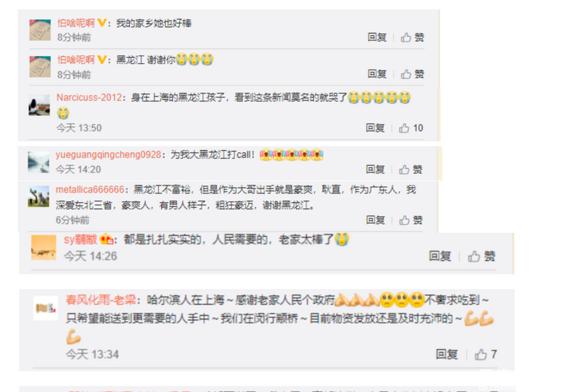Viewport: 565px width, 392px height.
Task: Open 春风化雨-老梁 profile link
Action: pos(102,300)
